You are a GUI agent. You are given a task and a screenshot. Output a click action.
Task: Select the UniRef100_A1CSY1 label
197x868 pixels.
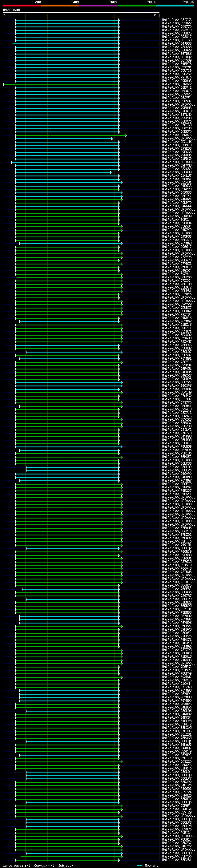pyautogui.click(x=177, y=494)
